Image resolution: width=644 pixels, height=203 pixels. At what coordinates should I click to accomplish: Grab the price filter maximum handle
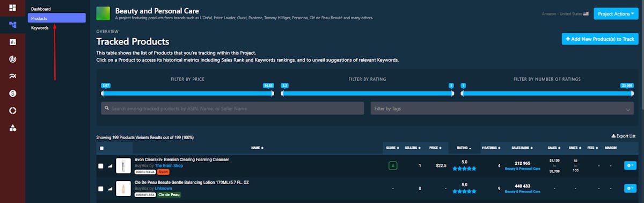click(x=273, y=93)
